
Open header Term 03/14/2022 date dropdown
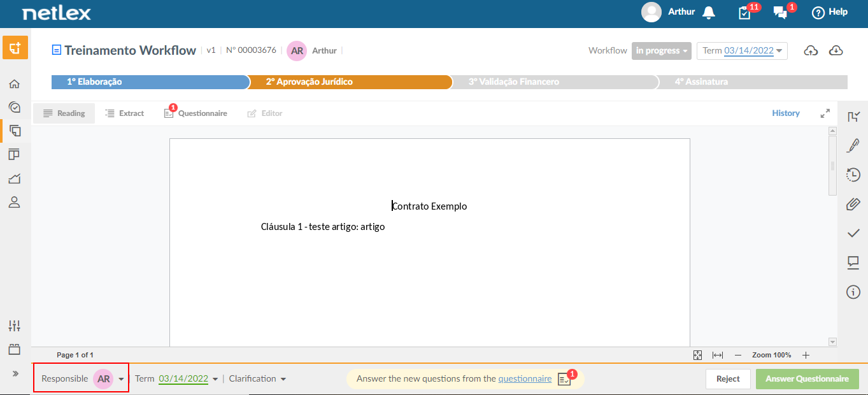click(x=742, y=51)
